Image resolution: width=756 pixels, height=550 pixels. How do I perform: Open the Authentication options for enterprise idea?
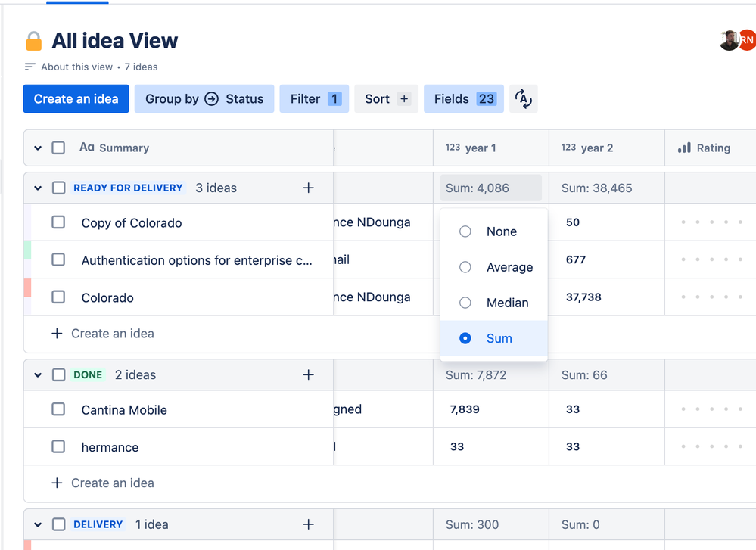197,260
